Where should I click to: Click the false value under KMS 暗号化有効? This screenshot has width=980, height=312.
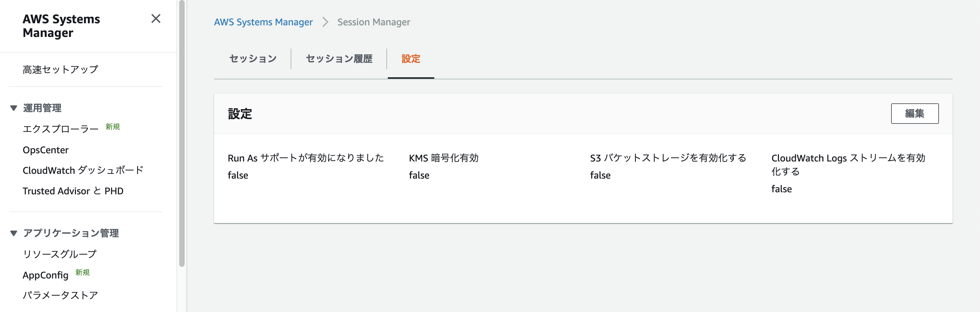[419, 175]
